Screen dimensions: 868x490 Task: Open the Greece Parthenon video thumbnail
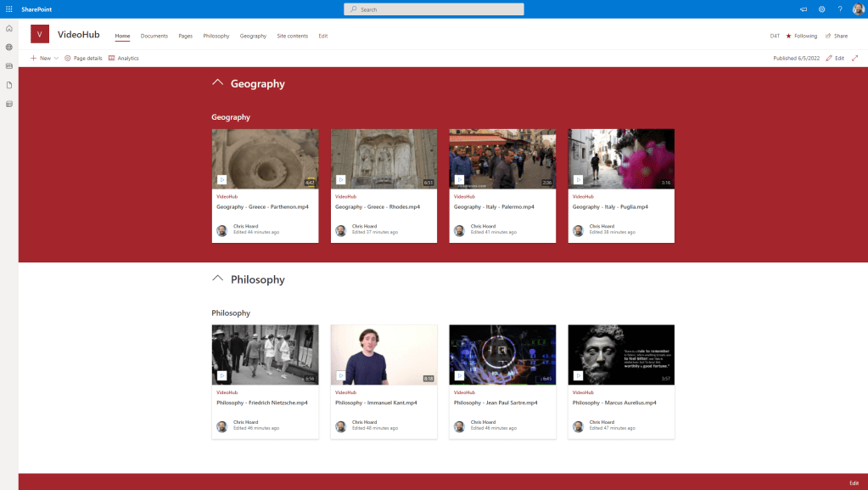pos(265,158)
